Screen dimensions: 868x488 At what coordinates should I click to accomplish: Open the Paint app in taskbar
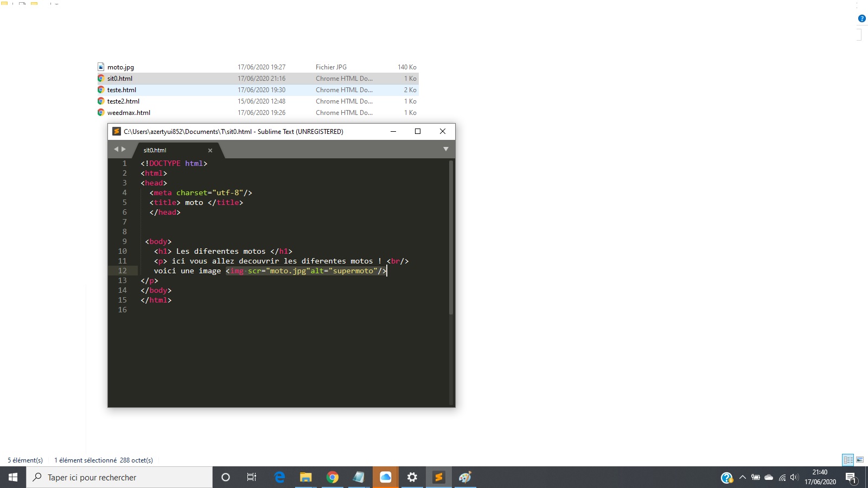coord(465,477)
